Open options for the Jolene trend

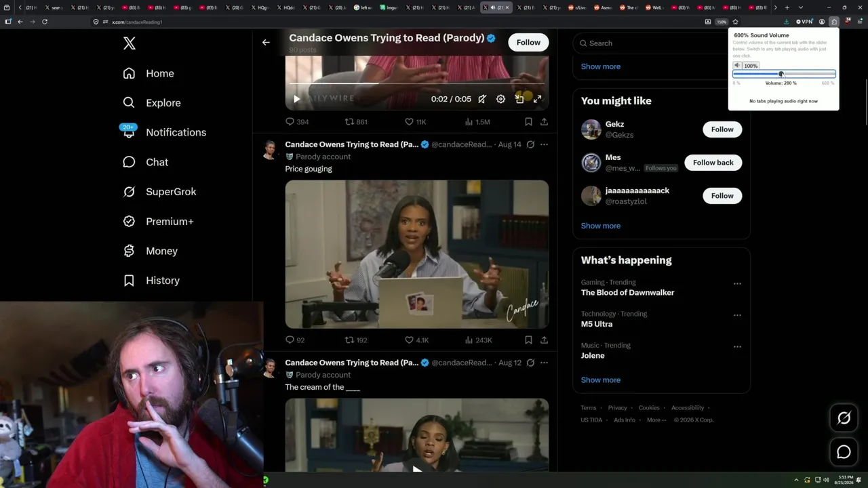click(737, 346)
